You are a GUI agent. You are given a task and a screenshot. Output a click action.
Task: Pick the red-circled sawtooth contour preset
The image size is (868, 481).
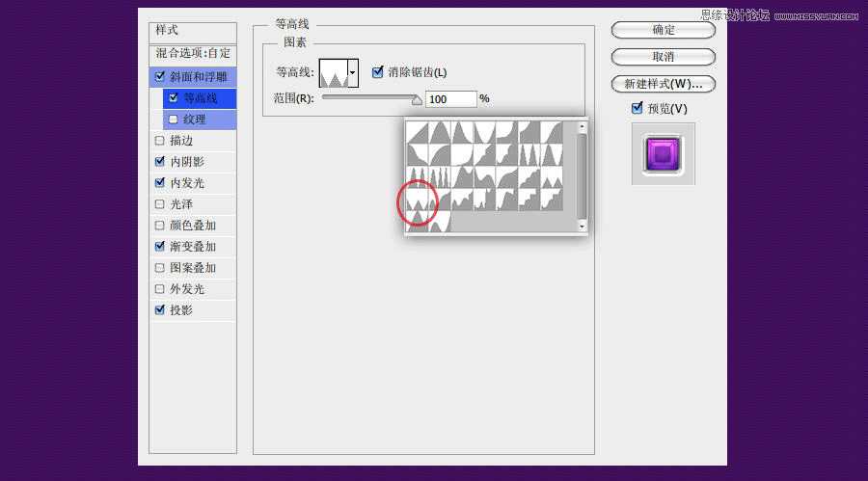(x=417, y=200)
